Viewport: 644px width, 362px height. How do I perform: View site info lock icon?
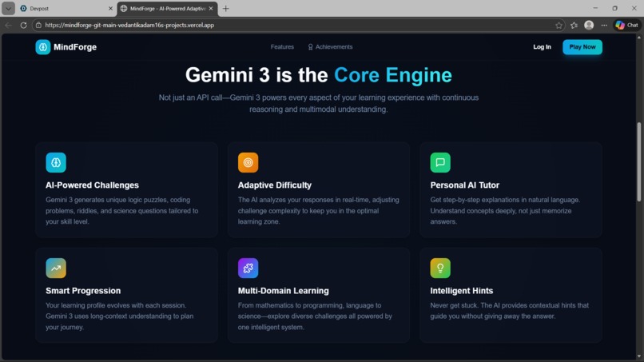(38, 25)
